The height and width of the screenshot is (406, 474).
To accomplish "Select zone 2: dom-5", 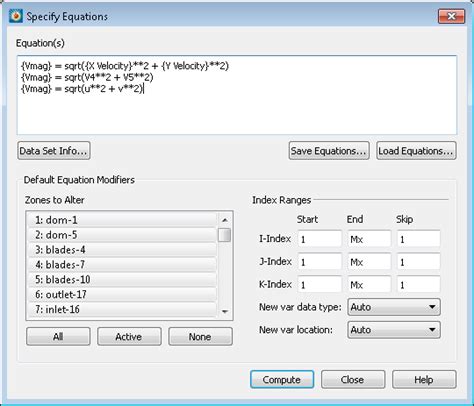I will point(122,235).
